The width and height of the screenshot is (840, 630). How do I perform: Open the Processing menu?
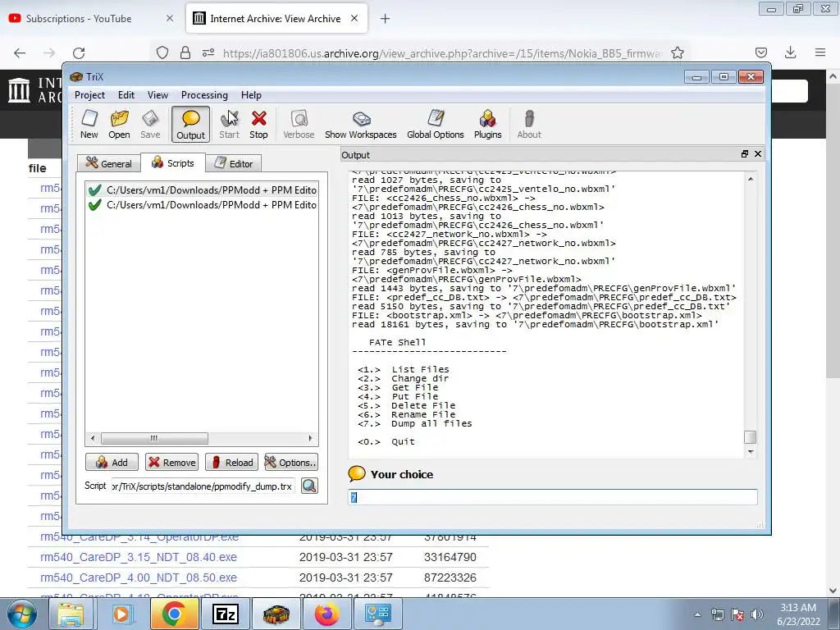204,95
